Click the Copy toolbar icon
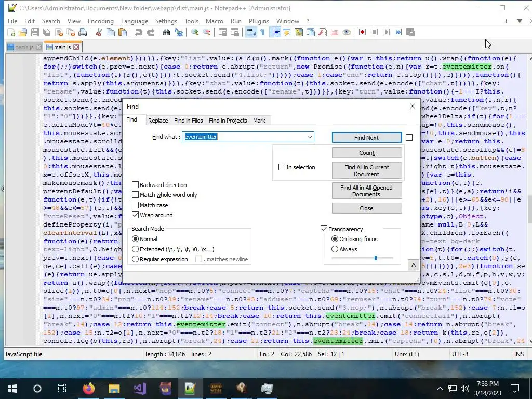 click(x=111, y=32)
